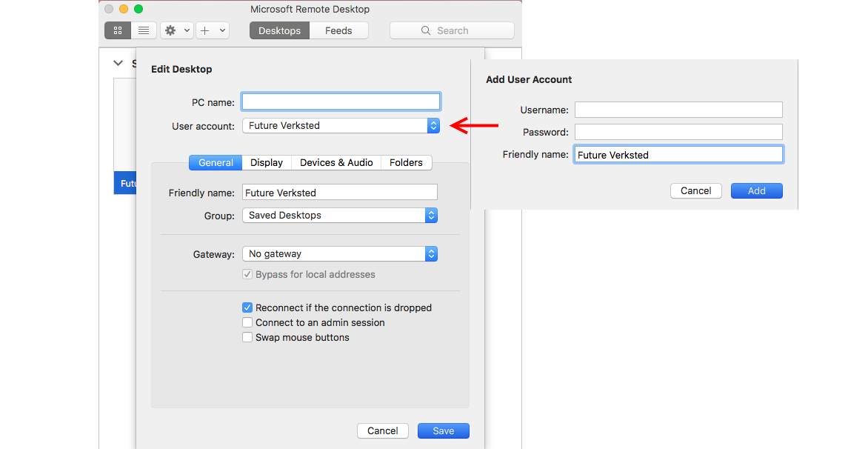868x449 pixels.
Task: Open dropdown arrow next to plus icon
Action: (x=222, y=30)
